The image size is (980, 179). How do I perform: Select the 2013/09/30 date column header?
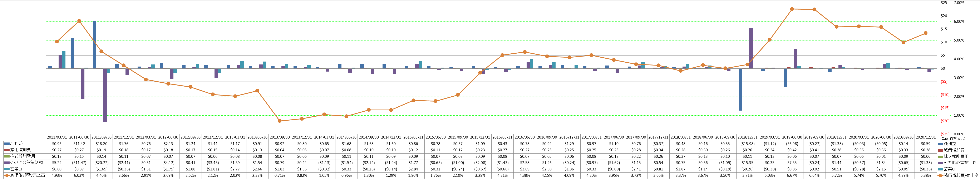(x=280, y=137)
